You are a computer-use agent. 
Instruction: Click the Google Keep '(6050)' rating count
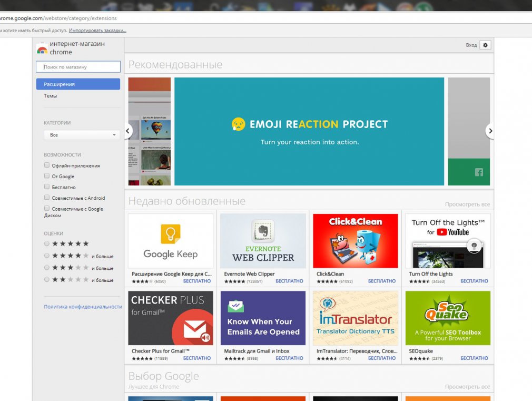(x=160, y=281)
